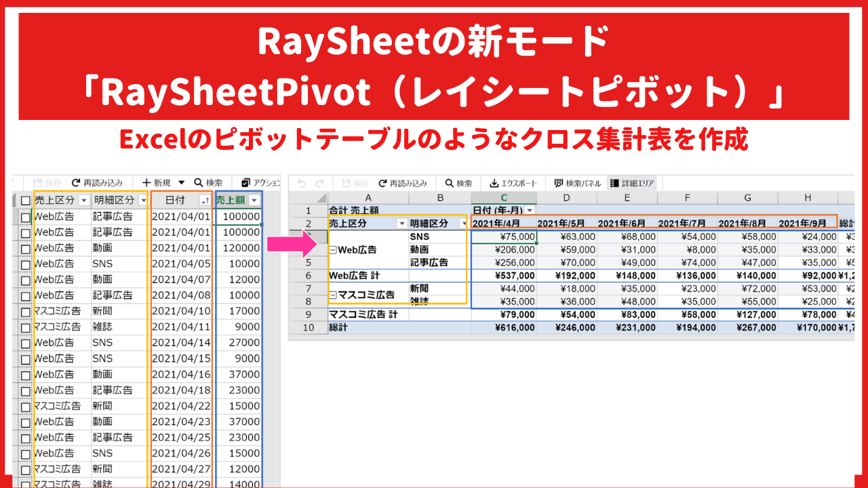Click the undo arrow icon on the pivot toolbar

[x=300, y=182]
